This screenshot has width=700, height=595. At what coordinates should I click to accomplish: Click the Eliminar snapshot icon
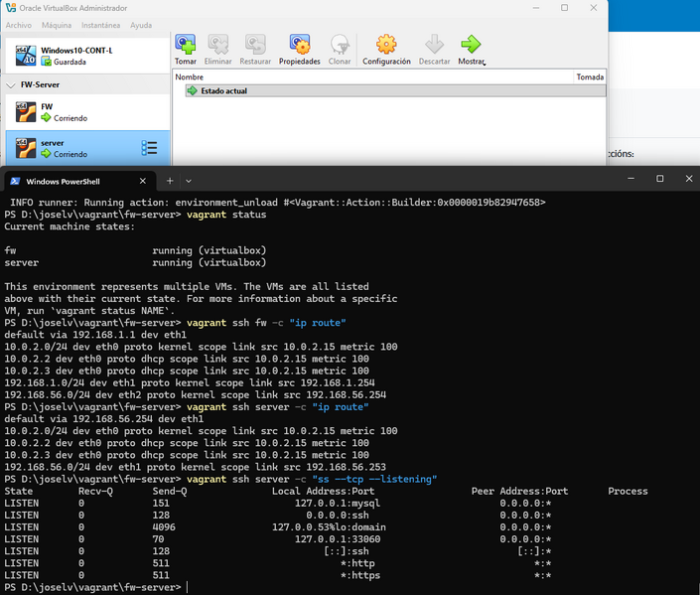[217, 45]
